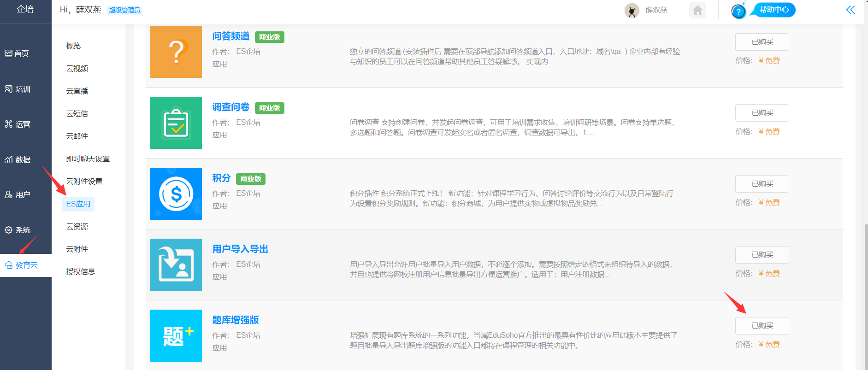868x370 pixels.
Task: Click user avatar of 薛双燕
Action: 632,10
